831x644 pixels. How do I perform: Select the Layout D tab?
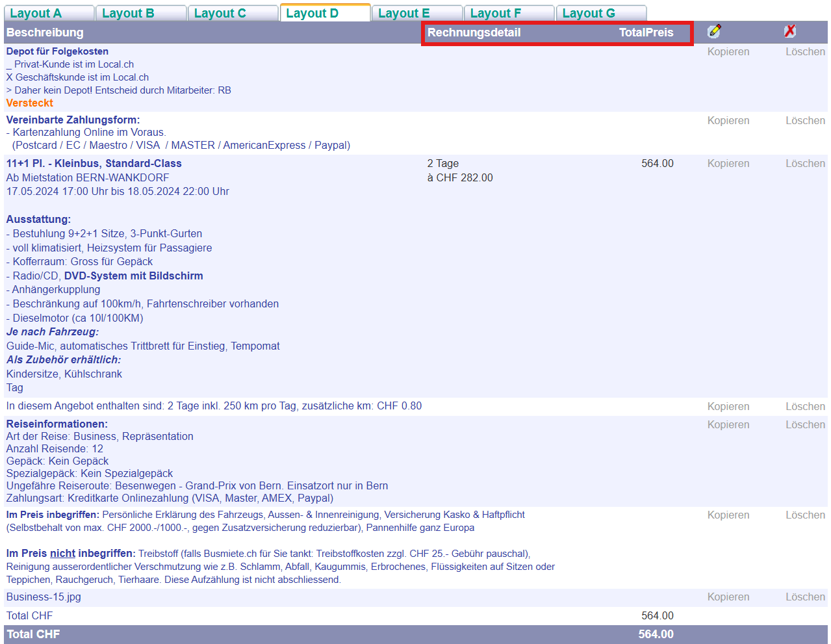(x=326, y=13)
